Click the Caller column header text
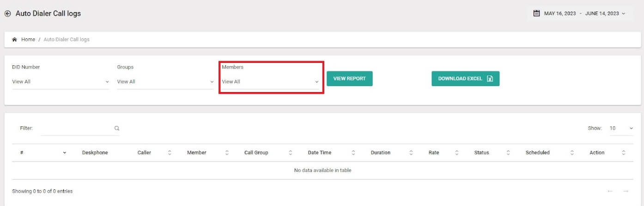The image size is (644, 206). 144,153
